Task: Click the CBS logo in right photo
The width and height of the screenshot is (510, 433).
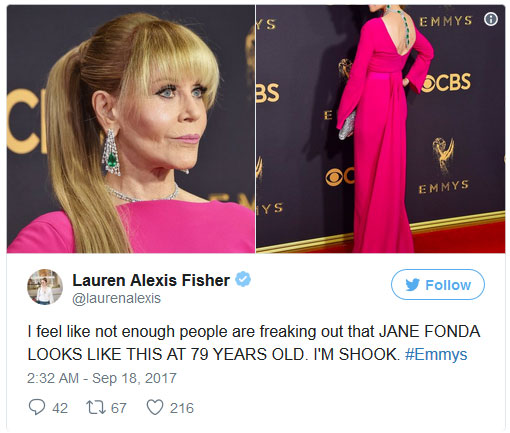Action: tap(446, 82)
